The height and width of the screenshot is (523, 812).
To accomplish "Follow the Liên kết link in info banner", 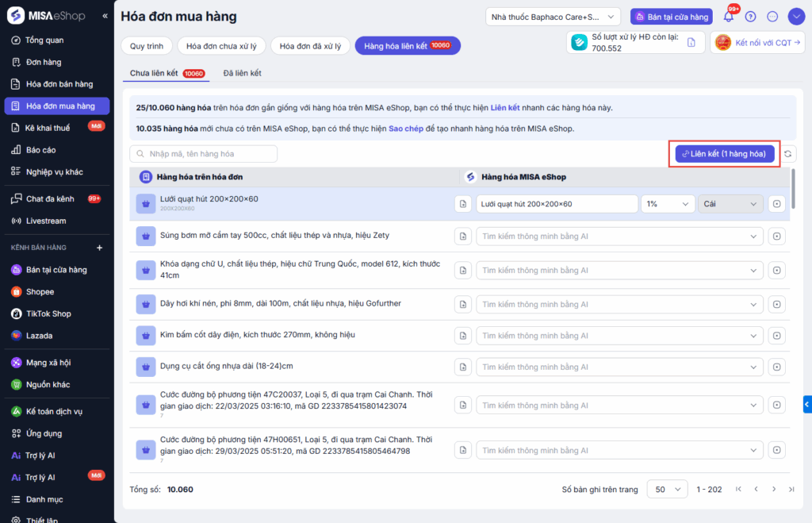I will tap(505, 108).
